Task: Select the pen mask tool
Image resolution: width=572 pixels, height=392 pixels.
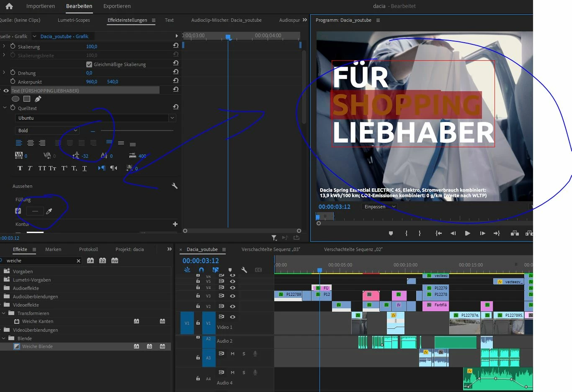Action: (x=38, y=99)
